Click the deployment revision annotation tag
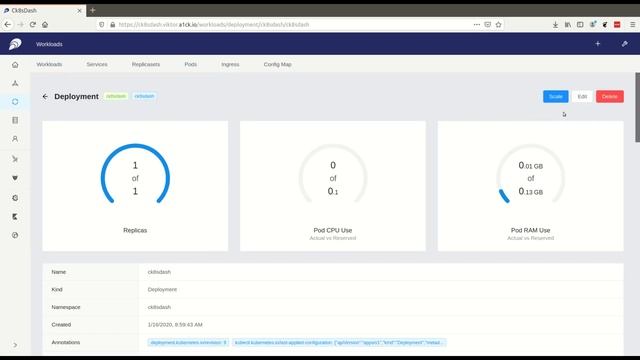 point(188,342)
